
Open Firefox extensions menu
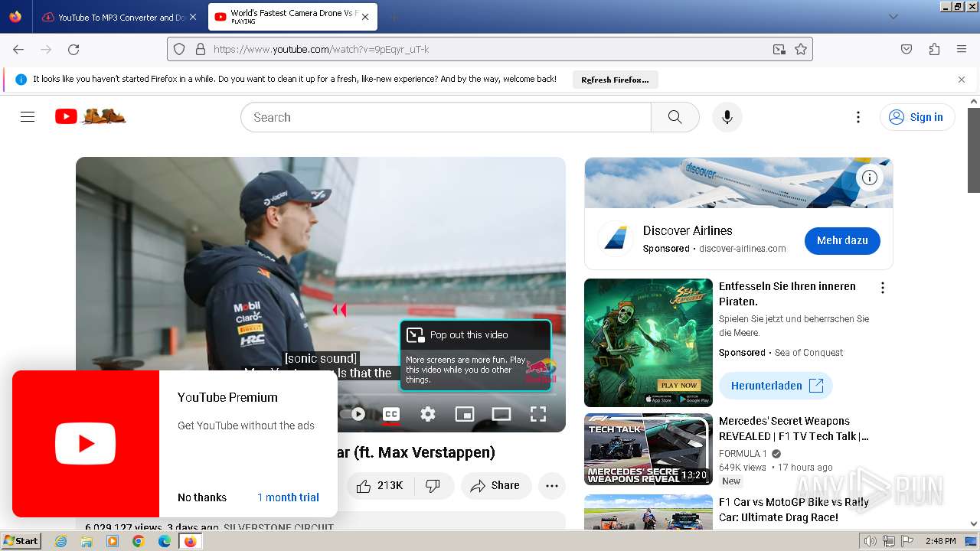point(934,49)
